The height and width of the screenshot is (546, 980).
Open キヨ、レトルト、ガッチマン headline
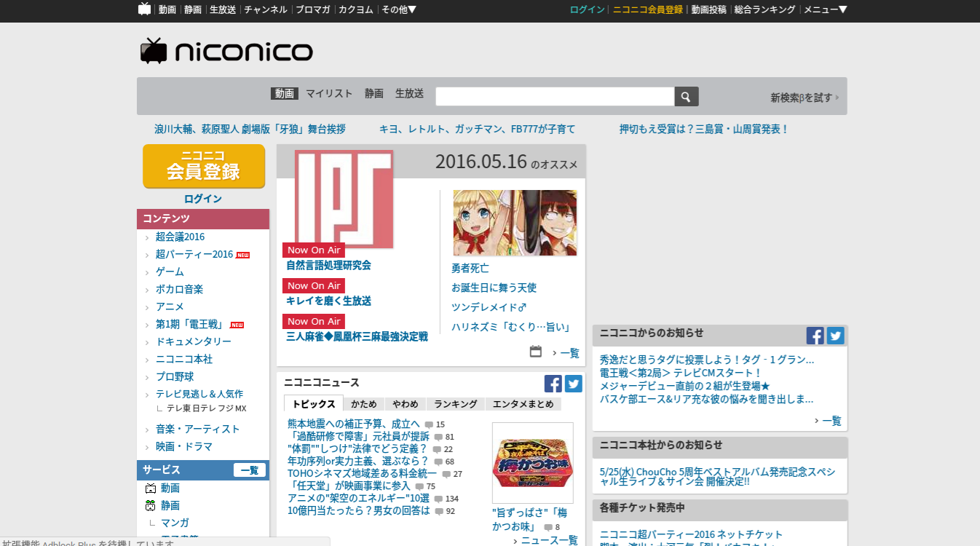tap(477, 129)
